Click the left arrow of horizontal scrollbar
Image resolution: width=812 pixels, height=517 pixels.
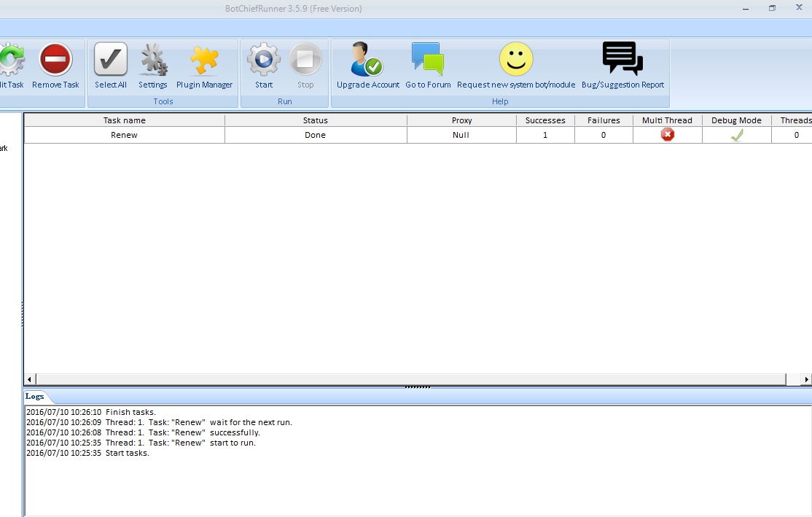[x=30, y=379]
